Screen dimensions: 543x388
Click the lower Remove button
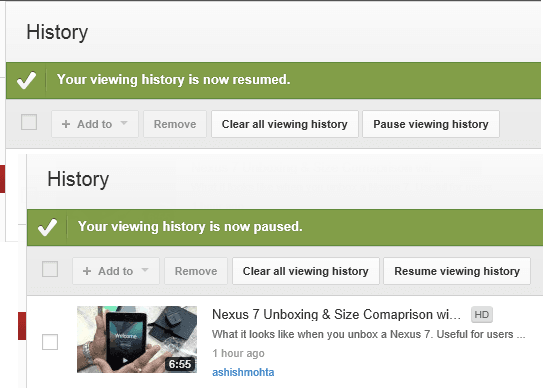click(x=196, y=271)
